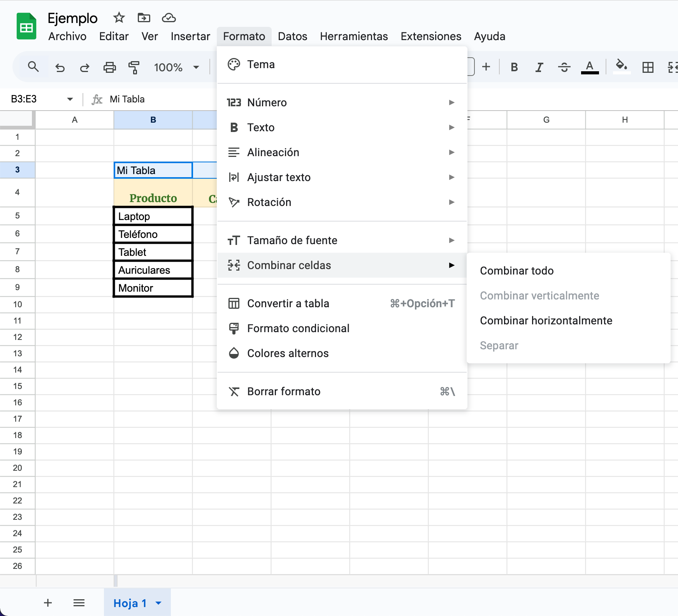678x616 pixels.
Task: Click the move to folder icon
Action: click(x=144, y=18)
